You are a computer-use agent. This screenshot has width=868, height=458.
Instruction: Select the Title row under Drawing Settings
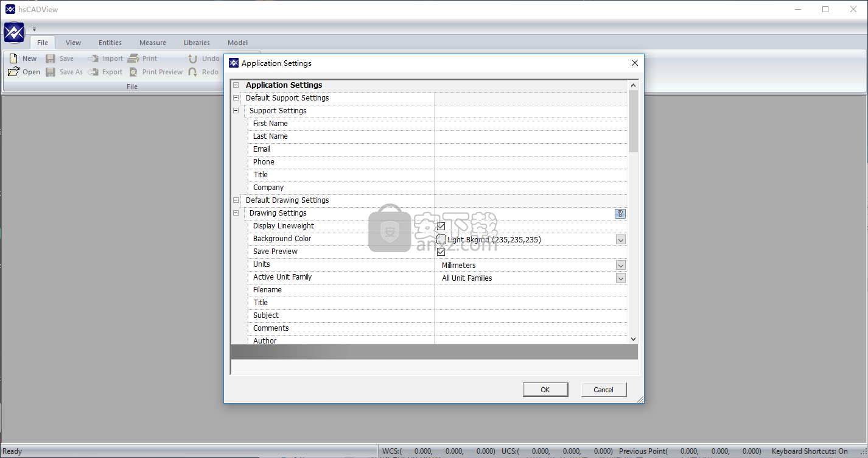pyautogui.click(x=437, y=303)
